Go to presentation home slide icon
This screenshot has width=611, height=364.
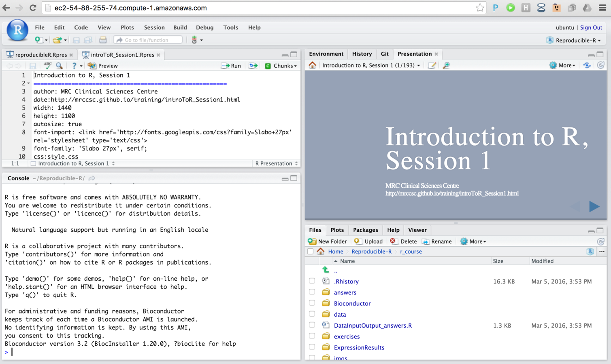313,65
